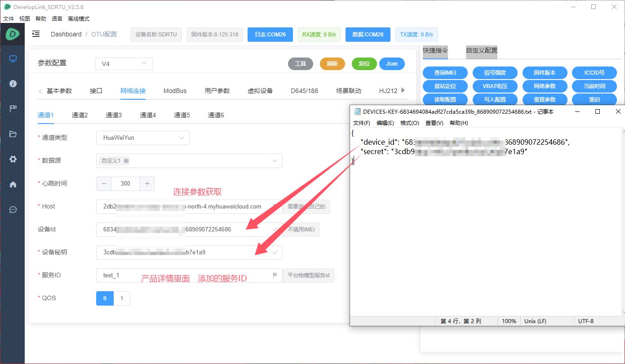The width and height of the screenshot is (625, 364).
Task: Click into the 服务ID input field
Action: coord(189,275)
